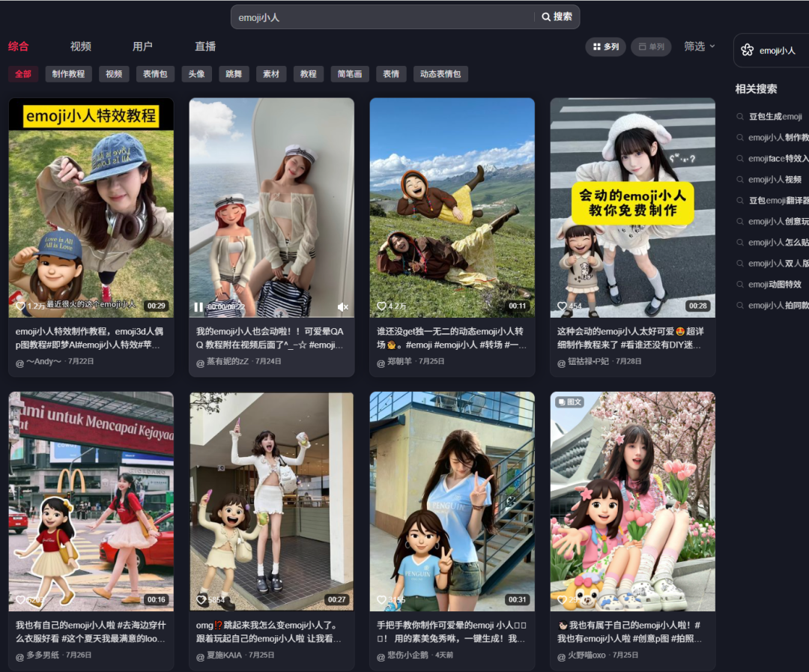Click the magnifier search icon
This screenshot has width=809, height=672.
click(546, 16)
